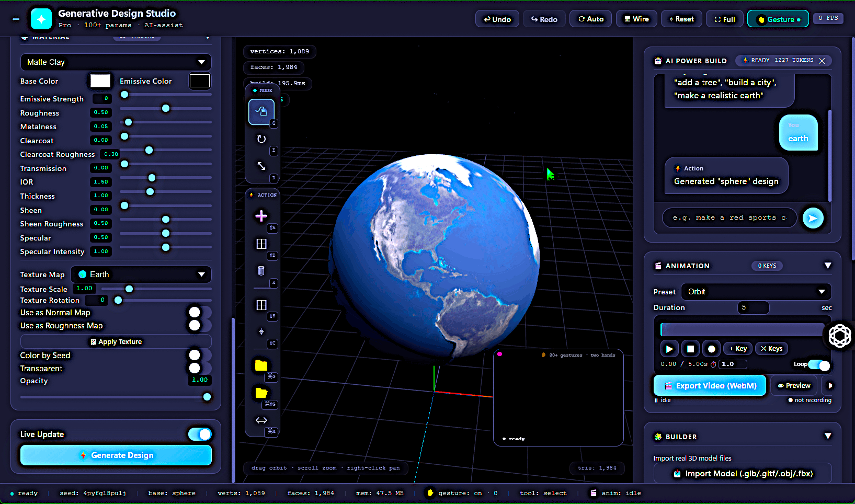Viewport: 855px width, 504px height.
Task: Enable the Transparent toggle
Action: (200, 368)
